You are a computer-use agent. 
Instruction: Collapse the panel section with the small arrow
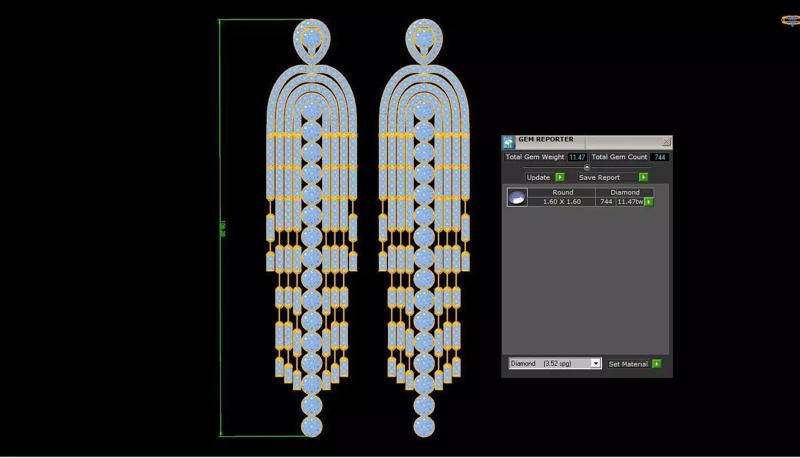(x=587, y=167)
